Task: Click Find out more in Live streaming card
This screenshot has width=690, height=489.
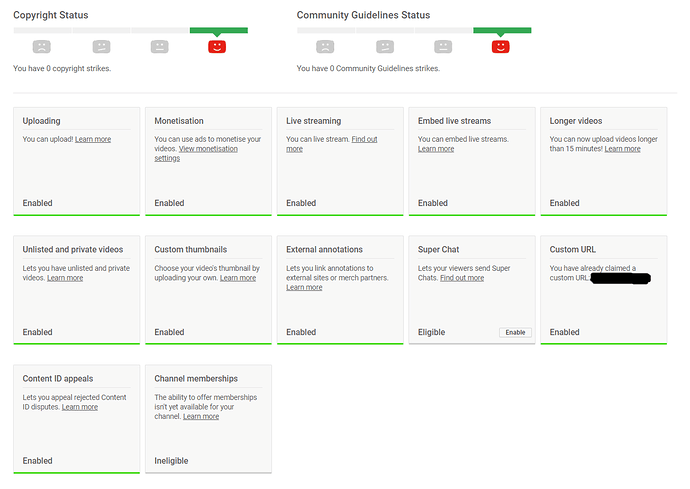Action: coord(332,144)
